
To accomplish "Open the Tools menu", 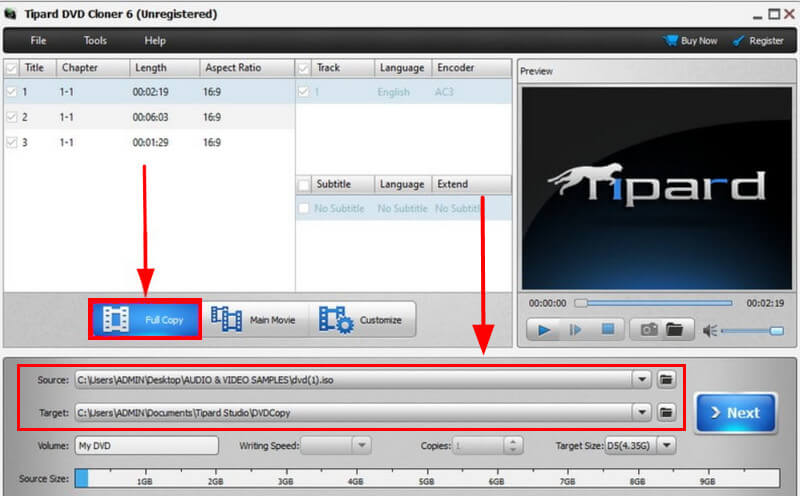I will pos(95,40).
